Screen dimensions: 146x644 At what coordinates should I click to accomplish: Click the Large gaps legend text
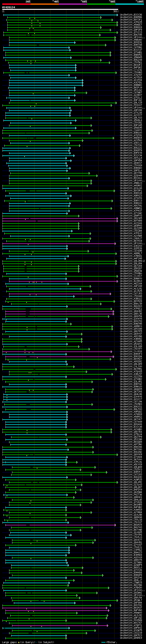click(x=28, y=642)
